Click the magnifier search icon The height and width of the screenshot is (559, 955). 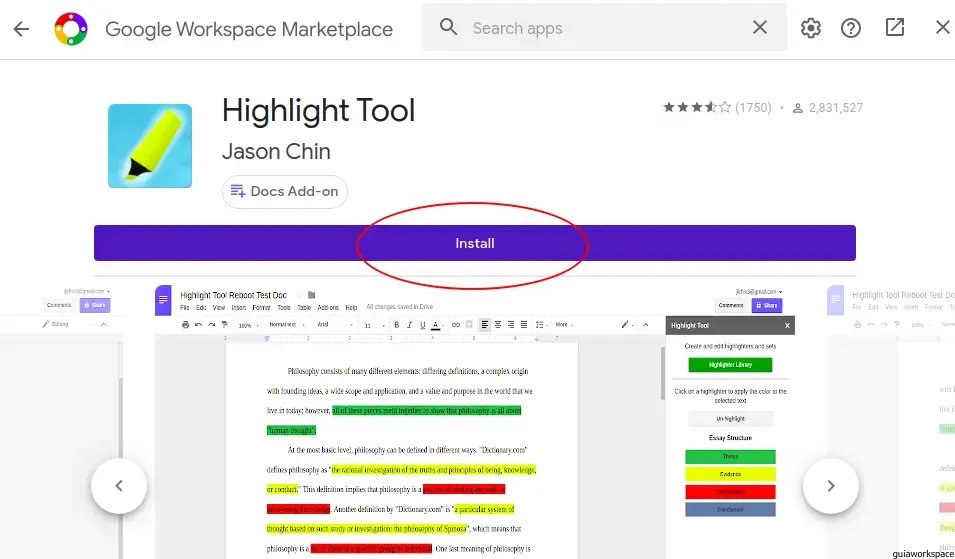[448, 27]
